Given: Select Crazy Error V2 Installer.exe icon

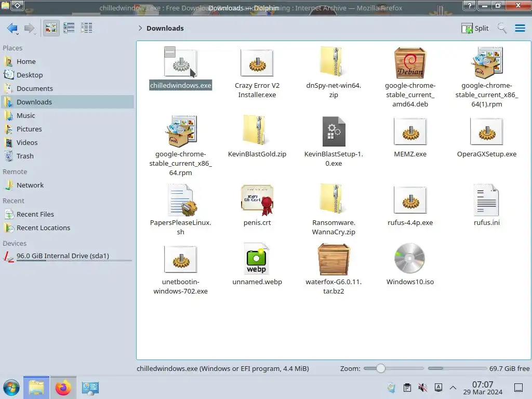Looking at the screenshot, I should click(257, 63).
